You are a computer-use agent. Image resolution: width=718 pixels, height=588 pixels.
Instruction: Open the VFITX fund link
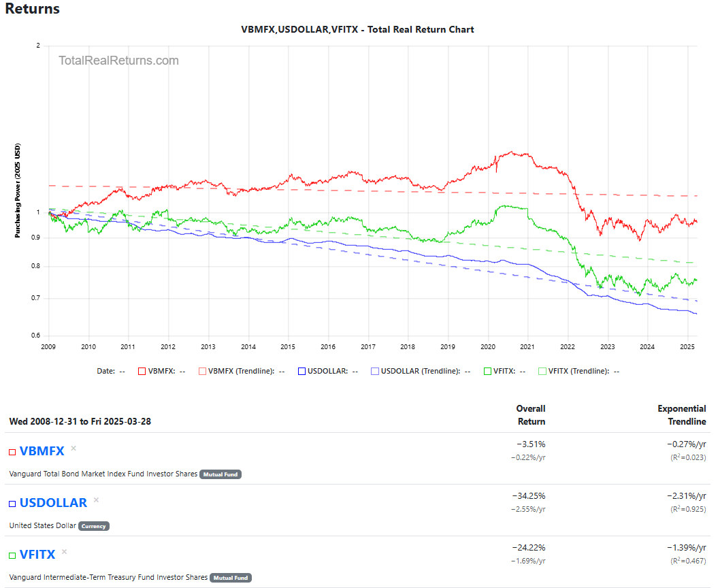pyautogui.click(x=37, y=555)
